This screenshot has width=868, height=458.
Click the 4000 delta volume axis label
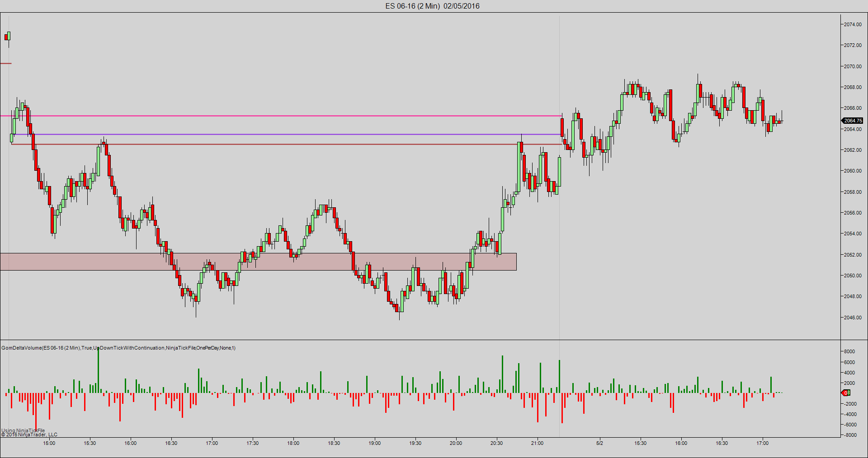pos(849,373)
